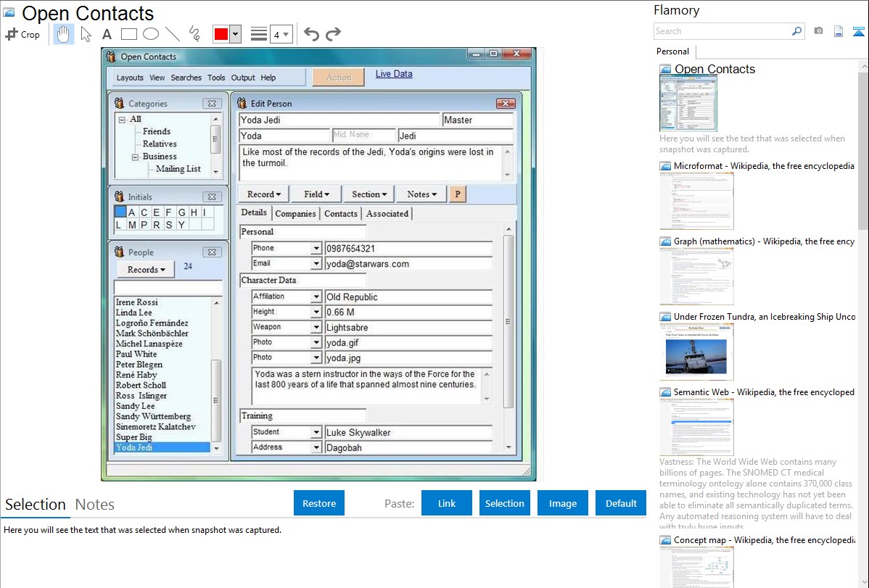The image size is (869, 588).
Task: Click the Paste Selection button
Action: (x=505, y=503)
